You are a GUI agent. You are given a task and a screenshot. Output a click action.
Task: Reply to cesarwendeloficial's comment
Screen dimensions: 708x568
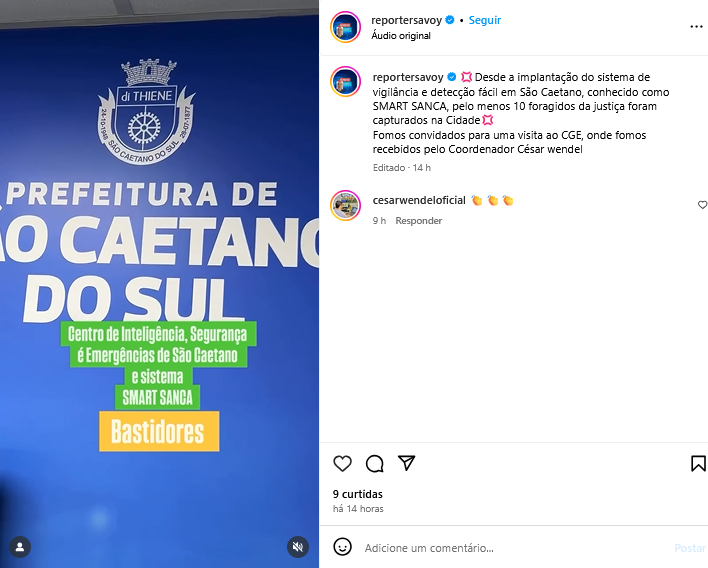(x=419, y=221)
